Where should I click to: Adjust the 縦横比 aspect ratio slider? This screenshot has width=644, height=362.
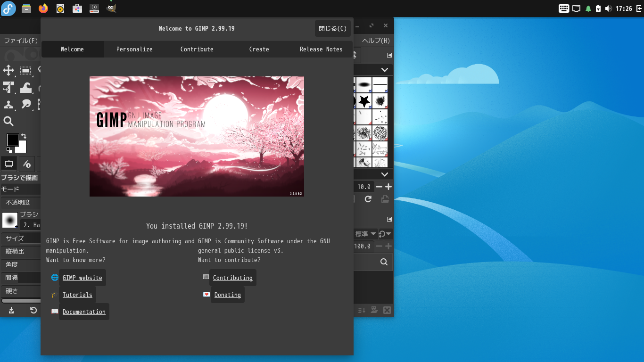coord(21,252)
